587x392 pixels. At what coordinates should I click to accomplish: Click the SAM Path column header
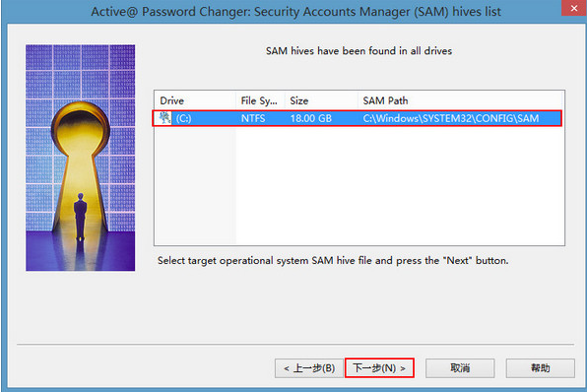coord(460,100)
